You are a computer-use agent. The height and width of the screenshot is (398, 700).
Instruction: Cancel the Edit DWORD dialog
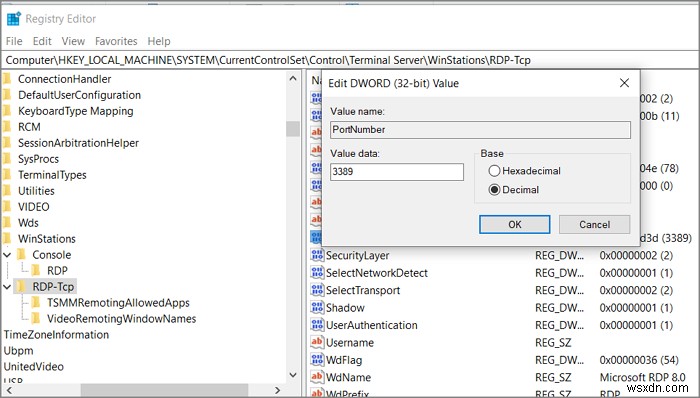594,224
